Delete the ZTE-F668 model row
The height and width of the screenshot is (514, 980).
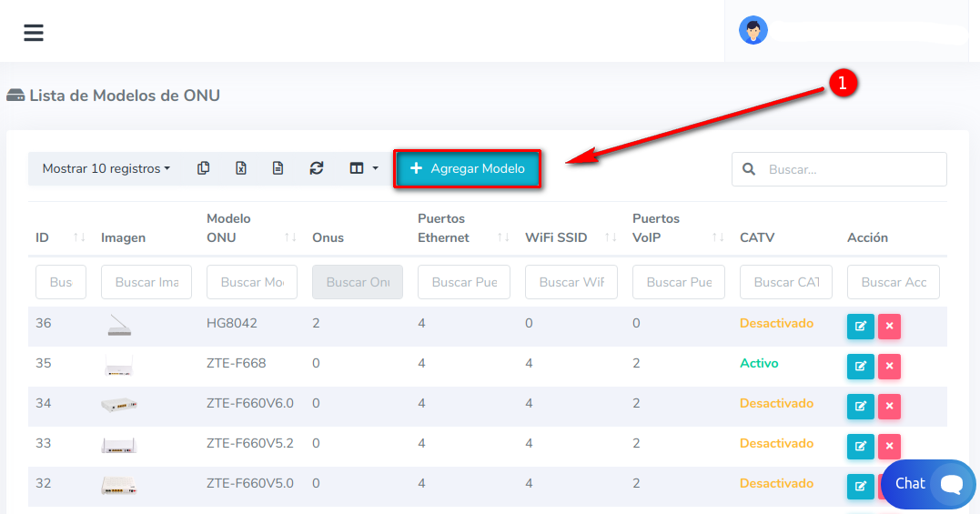coord(889,367)
